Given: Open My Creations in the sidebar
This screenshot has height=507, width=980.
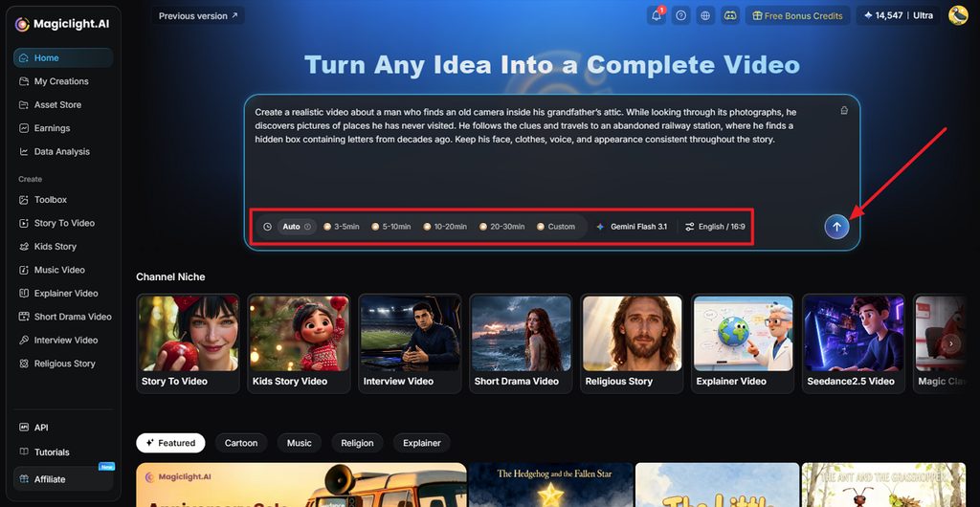Looking at the screenshot, I should coord(63,81).
